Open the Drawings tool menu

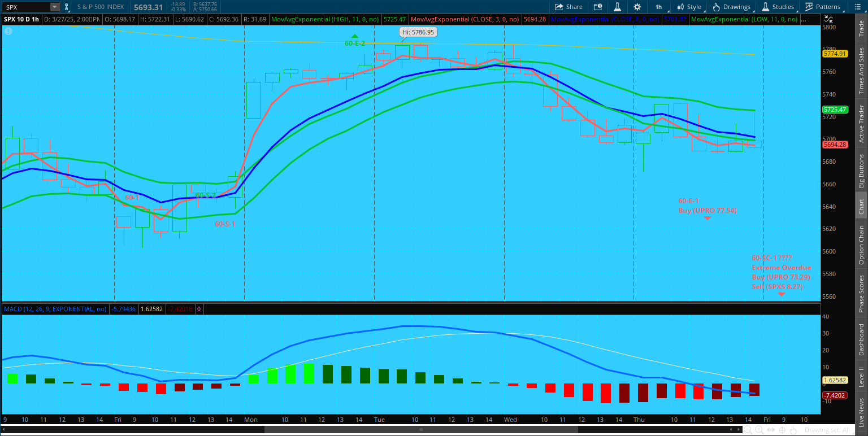[x=732, y=7]
